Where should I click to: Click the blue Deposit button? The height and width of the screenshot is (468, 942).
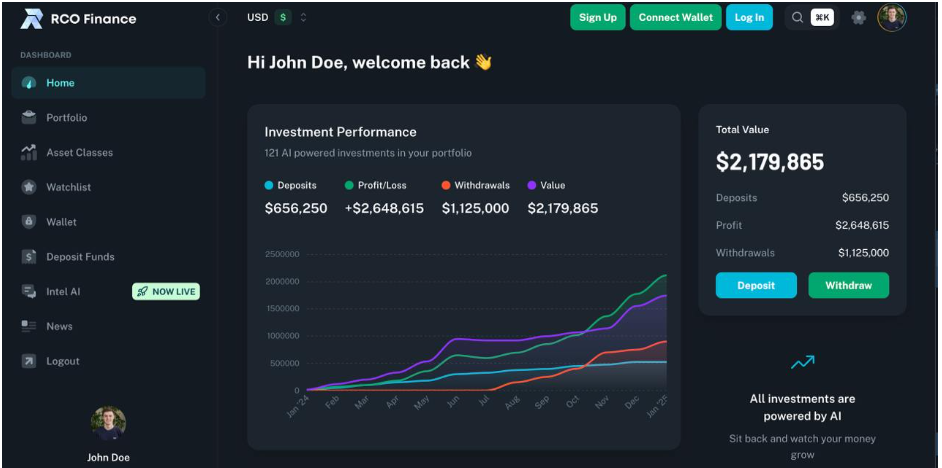point(756,285)
